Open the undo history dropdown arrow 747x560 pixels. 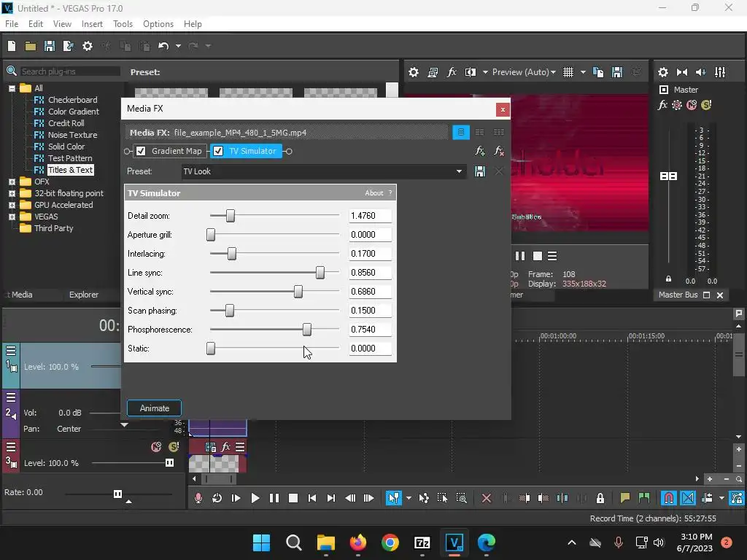click(178, 46)
